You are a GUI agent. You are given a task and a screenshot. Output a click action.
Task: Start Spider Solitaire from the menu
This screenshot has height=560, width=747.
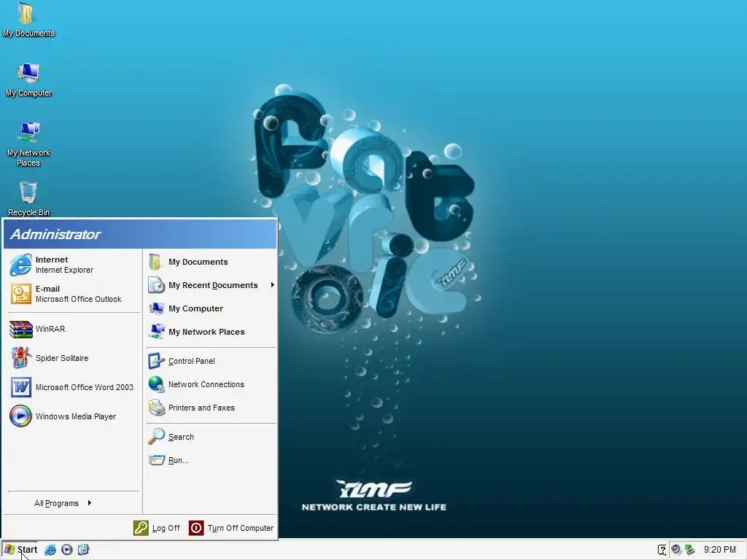click(x=74, y=358)
